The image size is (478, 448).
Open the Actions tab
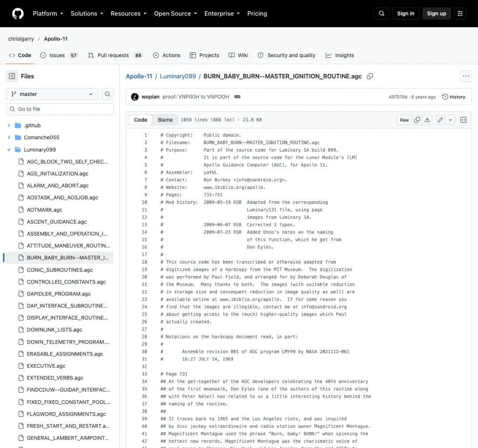coord(166,55)
